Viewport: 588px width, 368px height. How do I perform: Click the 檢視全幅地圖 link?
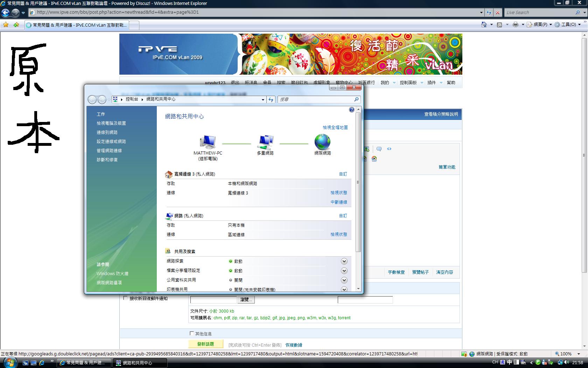point(335,128)
